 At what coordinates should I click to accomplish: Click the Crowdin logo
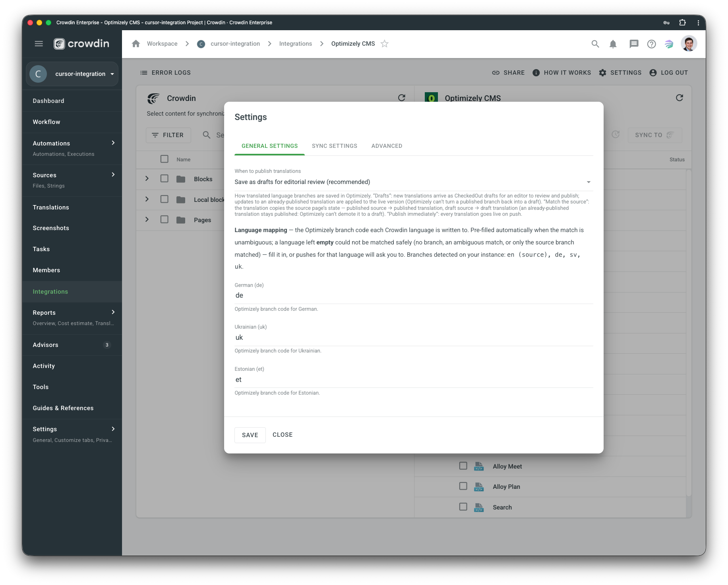point(81,44)
